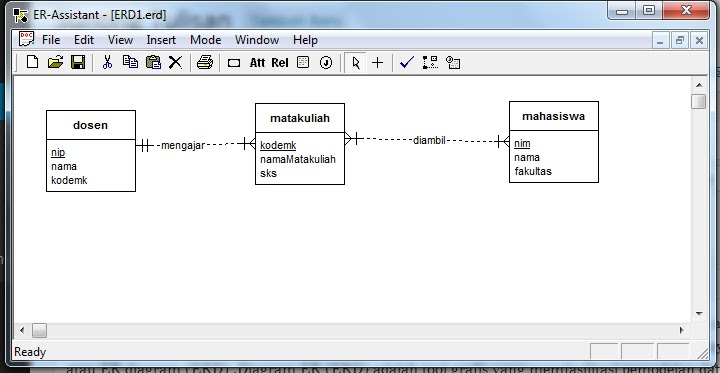Screen dimensions: 720x373
Task: Click the fakultas attribute
Action: [533, 171]
